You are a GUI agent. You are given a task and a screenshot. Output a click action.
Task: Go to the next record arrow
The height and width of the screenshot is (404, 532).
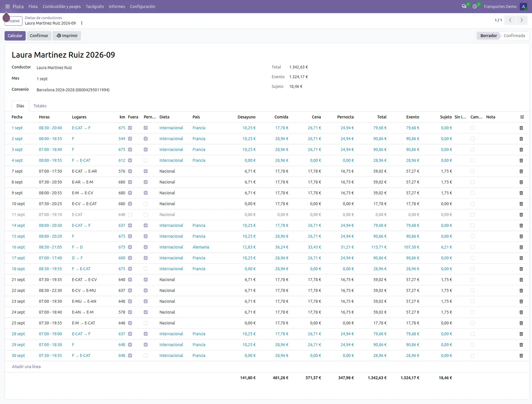point(521,20)
